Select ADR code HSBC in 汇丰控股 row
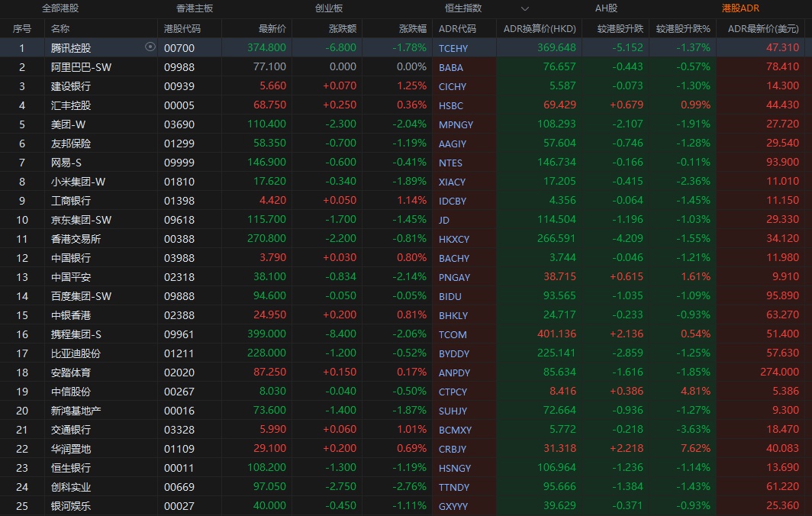 point(451,105)
